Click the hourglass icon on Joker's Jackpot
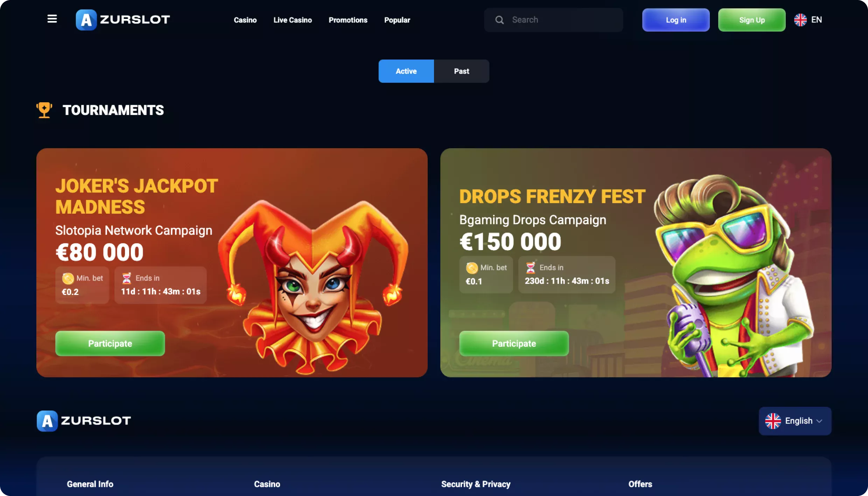 pos(127,278)
